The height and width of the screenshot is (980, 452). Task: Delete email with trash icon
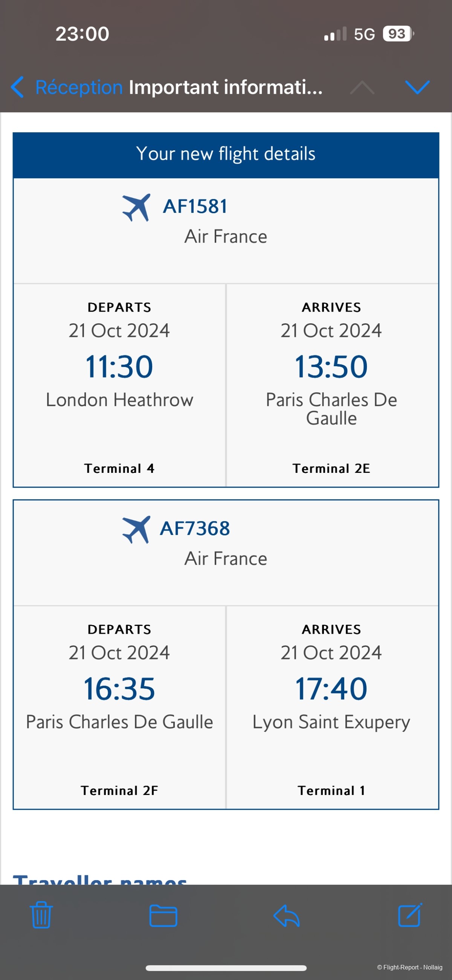(x=41, y=915)
